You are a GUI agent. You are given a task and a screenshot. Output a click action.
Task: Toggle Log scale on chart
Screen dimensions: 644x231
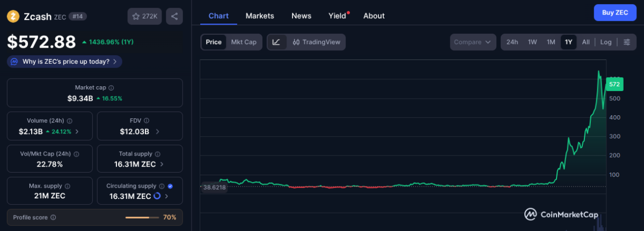pos(606,42)
